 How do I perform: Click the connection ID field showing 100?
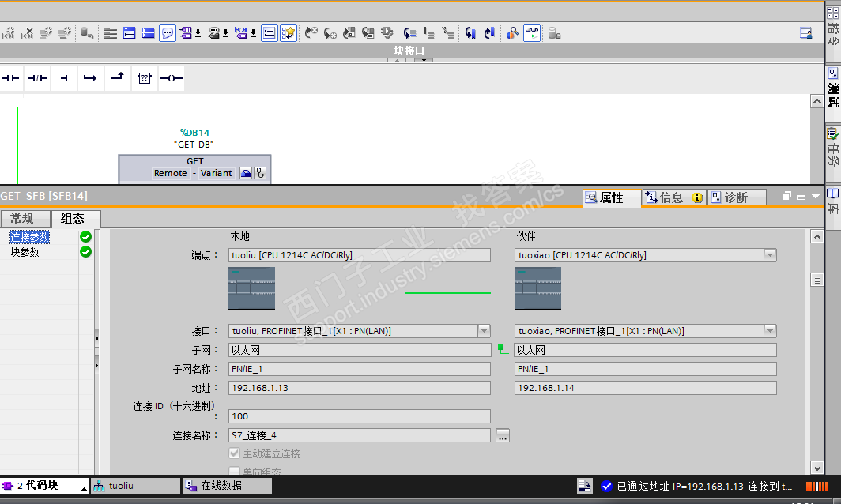(360, 416)
